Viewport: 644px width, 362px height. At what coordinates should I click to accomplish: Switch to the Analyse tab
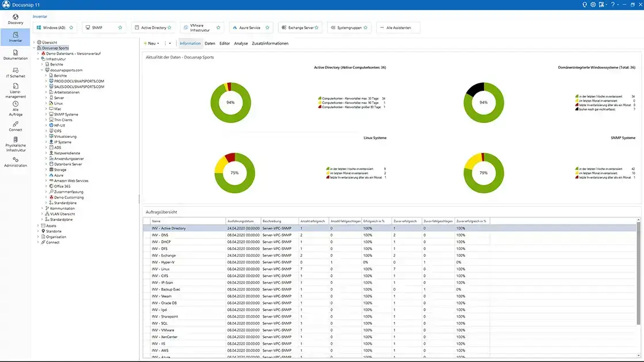pyautogui.click(x=241, y=43)
